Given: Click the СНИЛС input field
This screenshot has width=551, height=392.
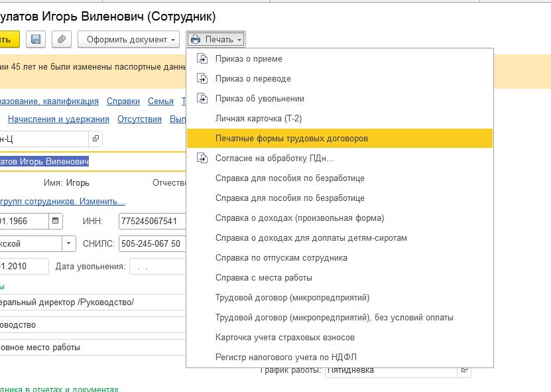Looking at the screenshot, I should [x=152, y=243].
